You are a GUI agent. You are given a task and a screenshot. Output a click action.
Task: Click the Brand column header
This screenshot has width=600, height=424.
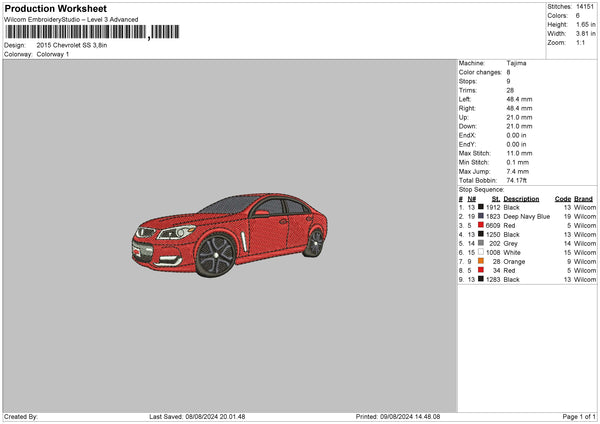584,198
